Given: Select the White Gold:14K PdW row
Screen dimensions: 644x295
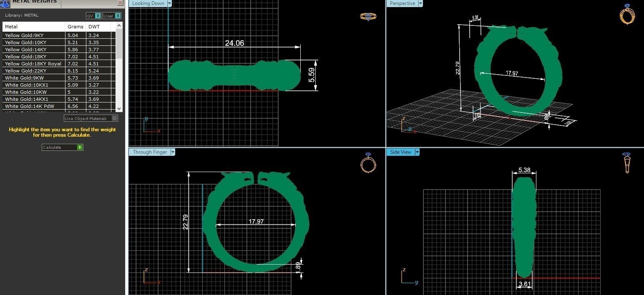Looking at the screenshot, I should (59, 106).
